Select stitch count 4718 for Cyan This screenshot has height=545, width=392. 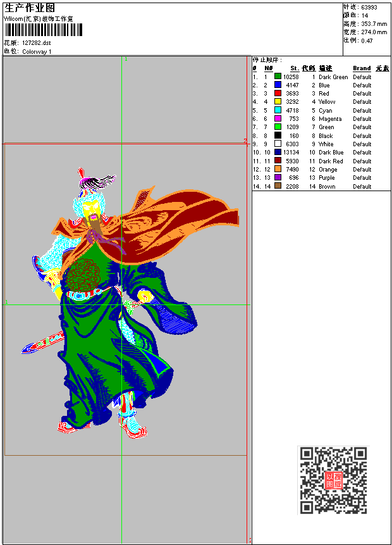click(x=292, y=111)
